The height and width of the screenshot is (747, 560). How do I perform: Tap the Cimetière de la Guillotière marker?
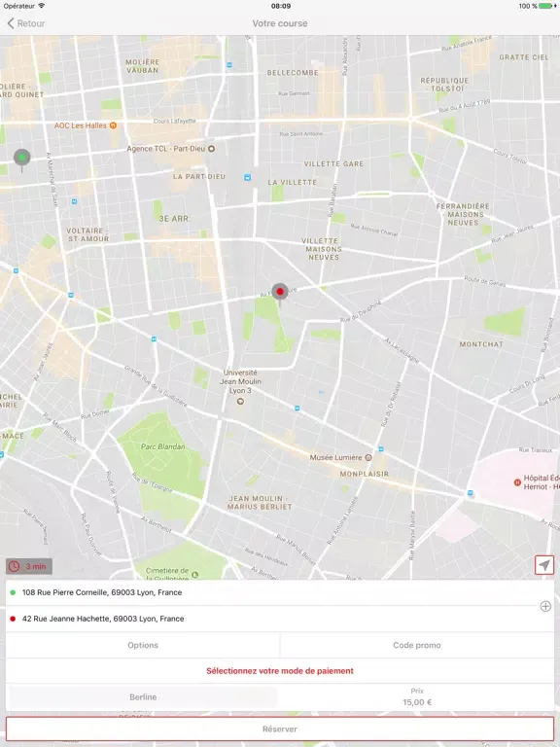pos(194,575)
